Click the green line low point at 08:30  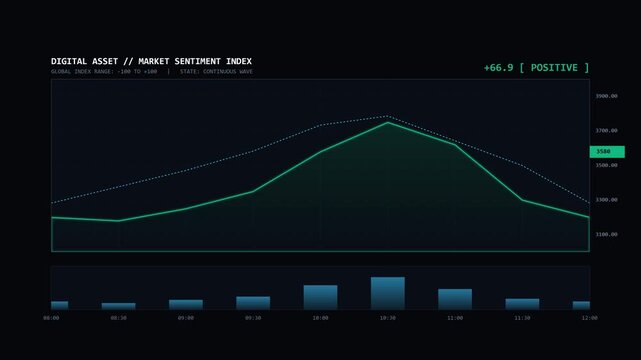pyautogui.click(x=119, y=221)
